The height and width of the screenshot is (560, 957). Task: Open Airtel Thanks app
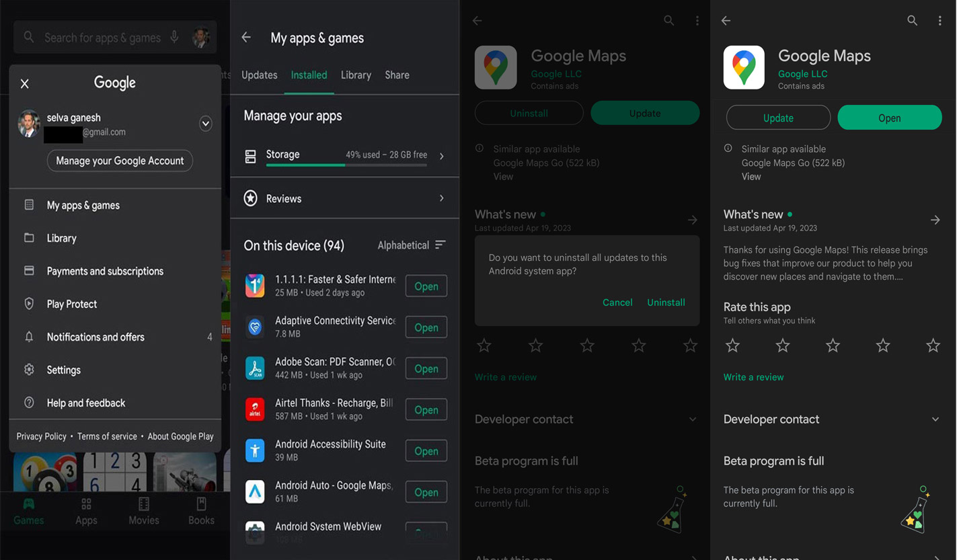[x=426, y=410]
